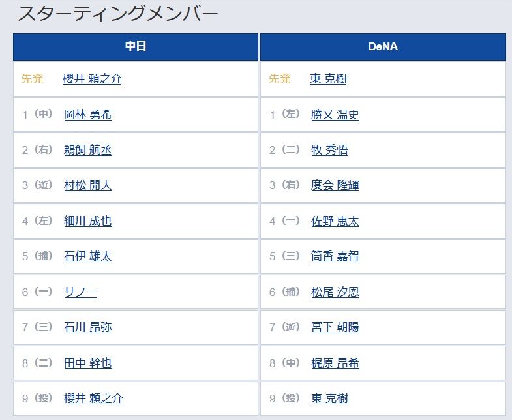Viewport: 512px width, 420px height.
Task: Open 筒香 嘉智 player link
Action: 335,256
